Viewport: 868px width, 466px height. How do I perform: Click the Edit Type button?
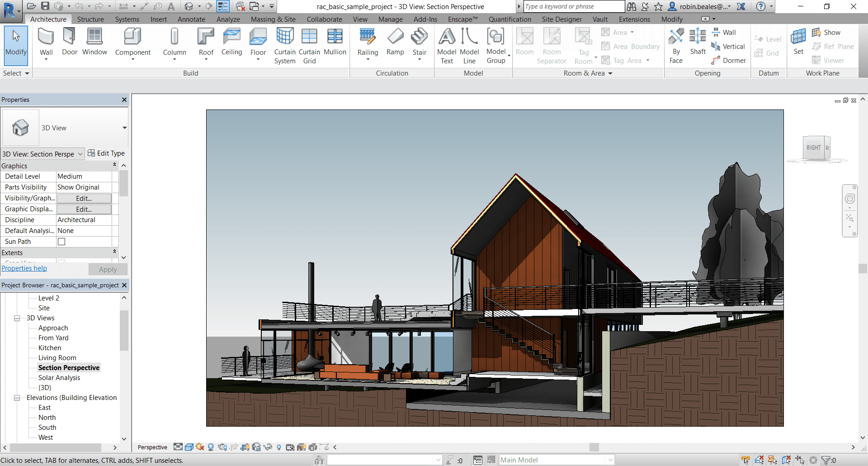point(107,153)
